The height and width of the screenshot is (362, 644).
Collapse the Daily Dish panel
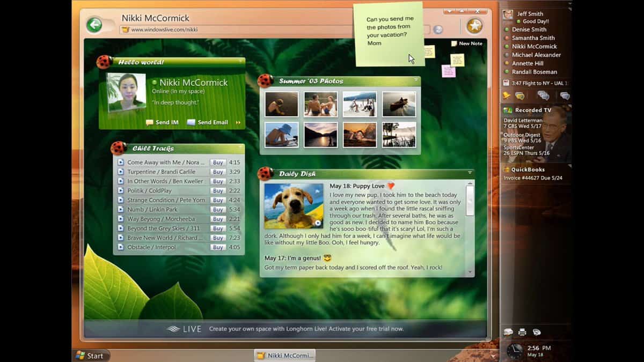[470, 173]
